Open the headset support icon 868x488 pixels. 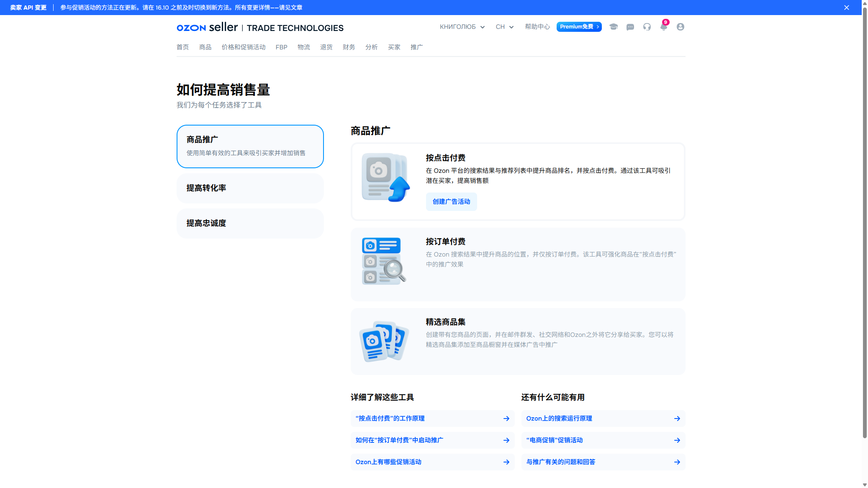[x=647, y=27]
